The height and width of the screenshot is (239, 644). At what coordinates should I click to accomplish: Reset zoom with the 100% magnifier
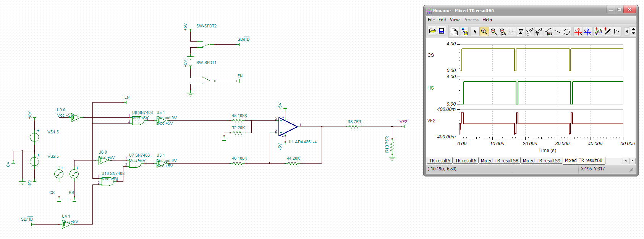pyautogui.click(x=503, y=32)
